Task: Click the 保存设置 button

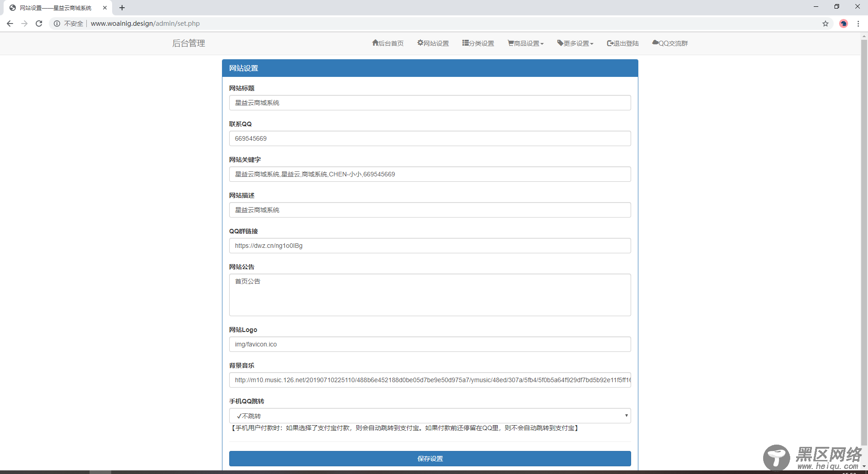Action: (430, 459)
